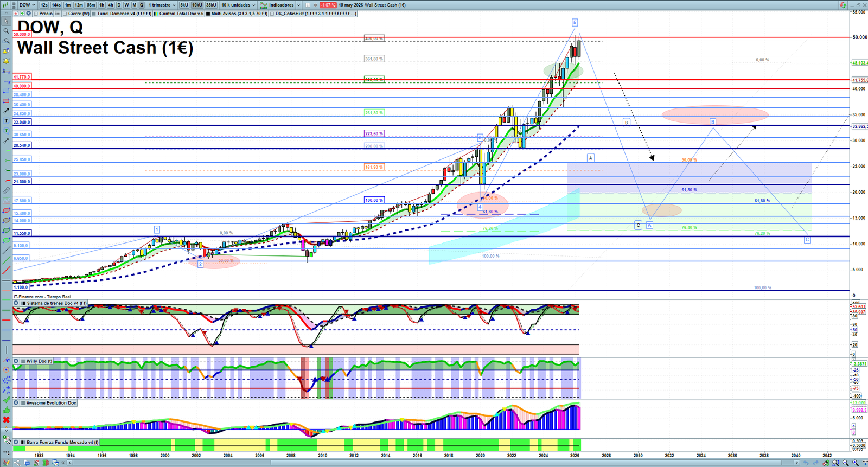Zoom in with the magnifier plus icon
868x467 pixels.
[856, 463]
